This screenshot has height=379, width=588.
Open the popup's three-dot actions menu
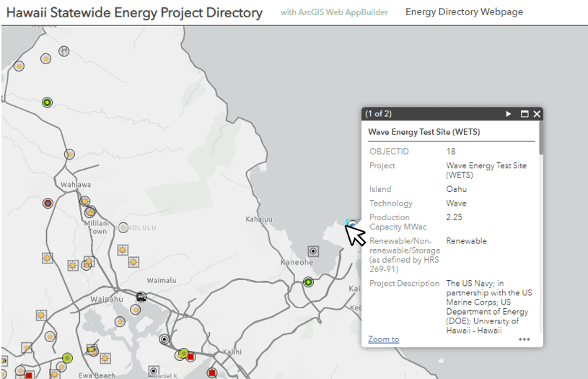tap(525, 339)
